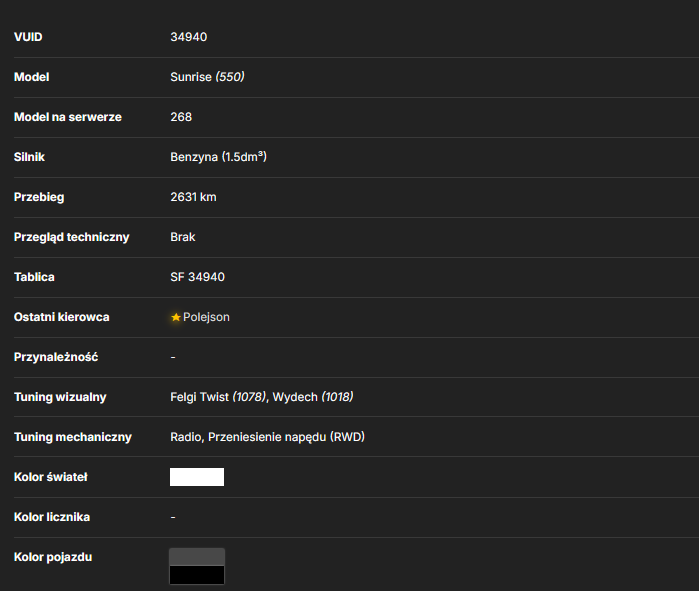Click the Kolor pojazdu label
Image resolution: width=699 pixels, height=591 pixels.
click(x=53, y=557)
